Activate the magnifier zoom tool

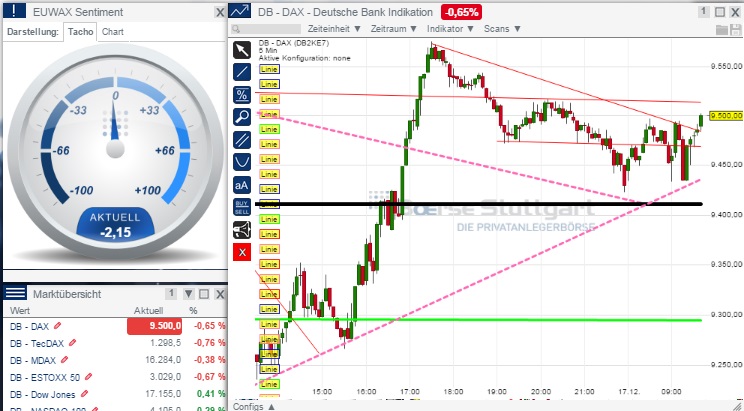242,117
